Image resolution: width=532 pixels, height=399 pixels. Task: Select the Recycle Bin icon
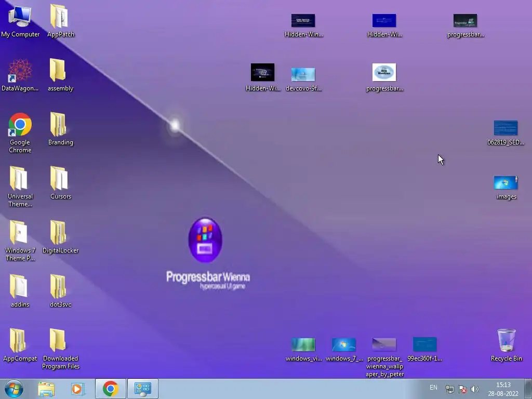click(506, 345)
